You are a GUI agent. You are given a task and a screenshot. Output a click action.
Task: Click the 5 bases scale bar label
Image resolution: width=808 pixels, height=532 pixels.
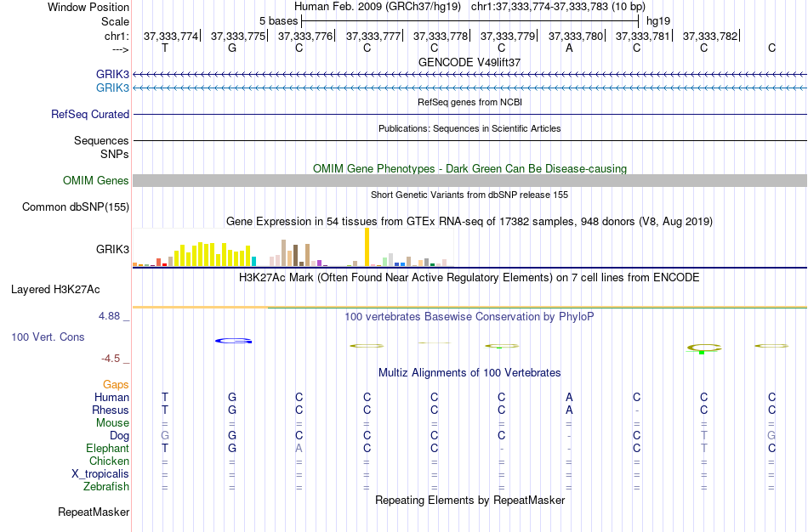(278, 21)
